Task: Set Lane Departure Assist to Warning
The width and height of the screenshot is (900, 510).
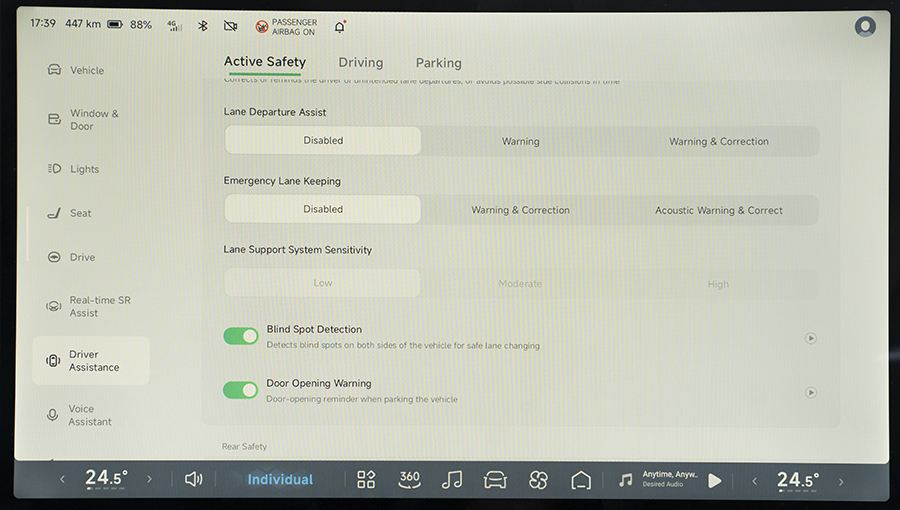Action: coord(520,141)
